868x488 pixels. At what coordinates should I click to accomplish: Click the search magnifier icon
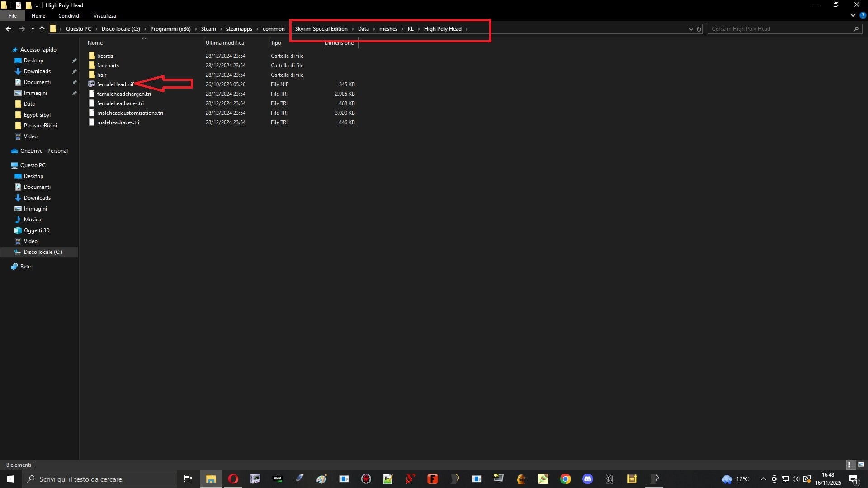coord(856,29)
